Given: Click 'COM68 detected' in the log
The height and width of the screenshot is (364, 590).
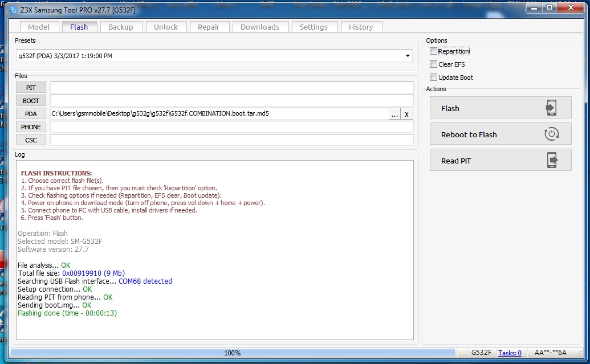Looking at the screenshot, I should [145, 281].
